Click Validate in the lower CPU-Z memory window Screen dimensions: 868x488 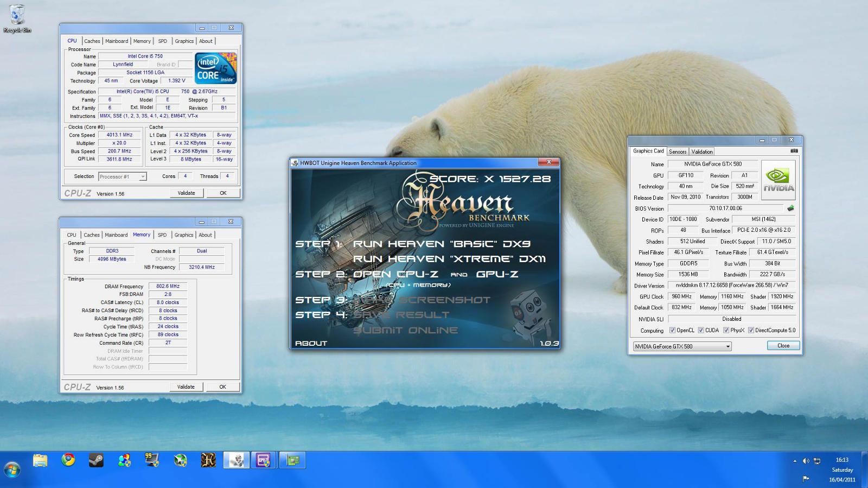[x=186, y=387]
